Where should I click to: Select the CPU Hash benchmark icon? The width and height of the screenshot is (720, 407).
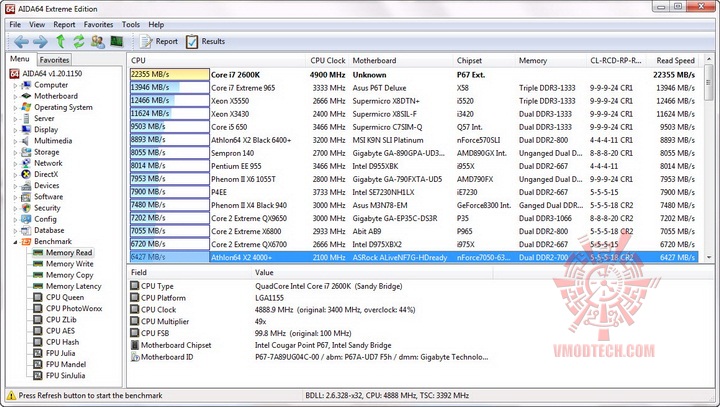coord(38,342)
